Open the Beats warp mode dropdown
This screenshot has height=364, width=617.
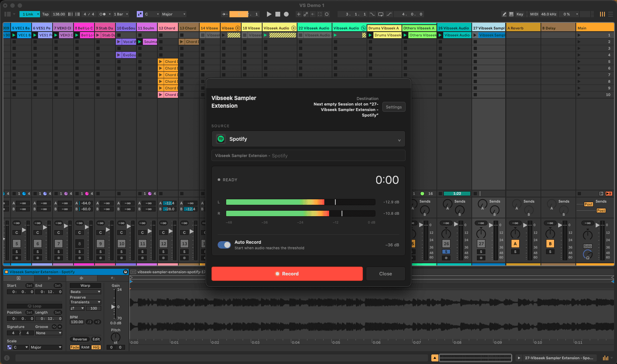(85, 292)
